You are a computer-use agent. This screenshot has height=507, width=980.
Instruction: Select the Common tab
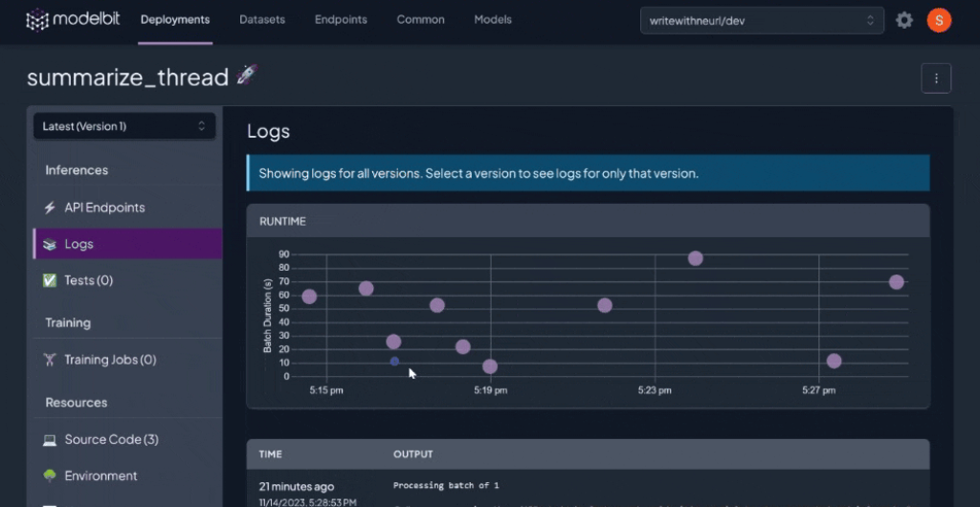421,20
